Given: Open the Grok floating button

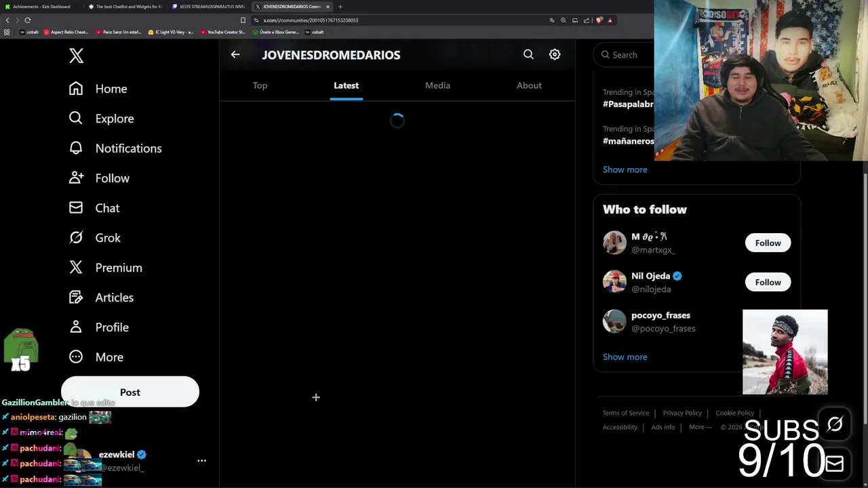Looking at the screenshot, I should (x=835, y=424).
